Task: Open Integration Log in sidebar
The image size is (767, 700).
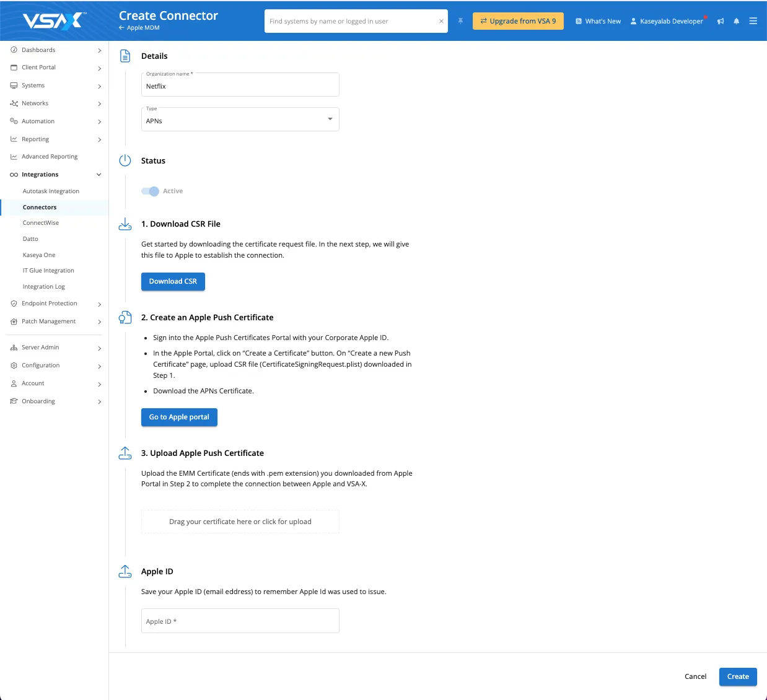Action: (43, 287)
